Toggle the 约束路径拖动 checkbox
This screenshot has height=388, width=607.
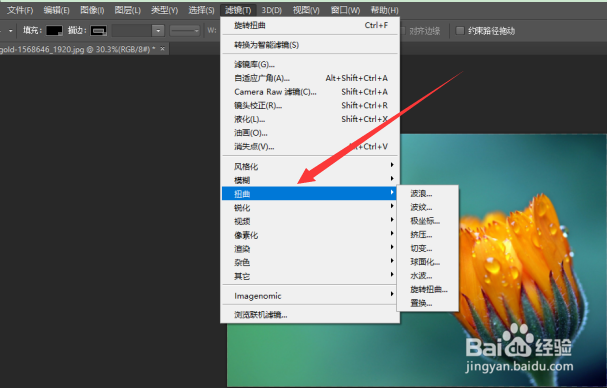[460, 31]
